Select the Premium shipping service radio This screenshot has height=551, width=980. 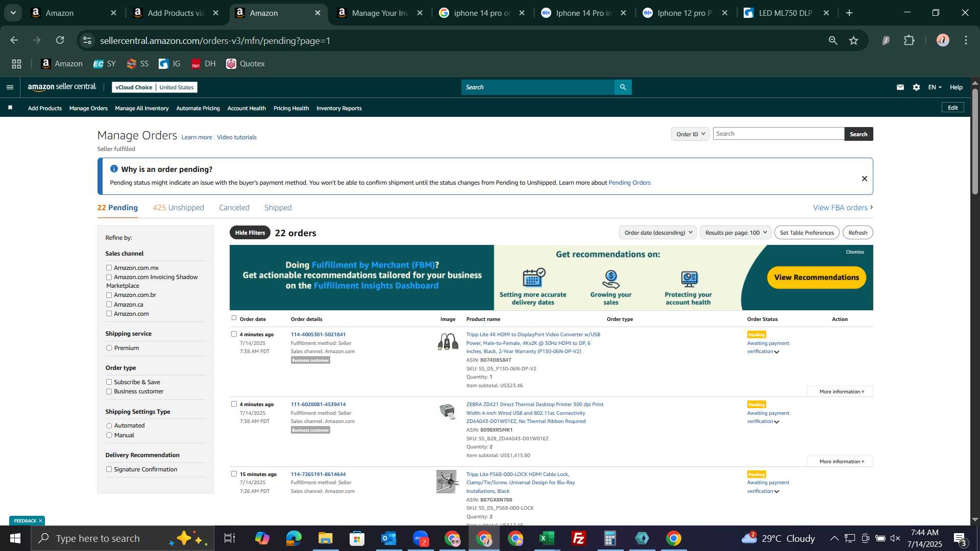coord(109,348)
